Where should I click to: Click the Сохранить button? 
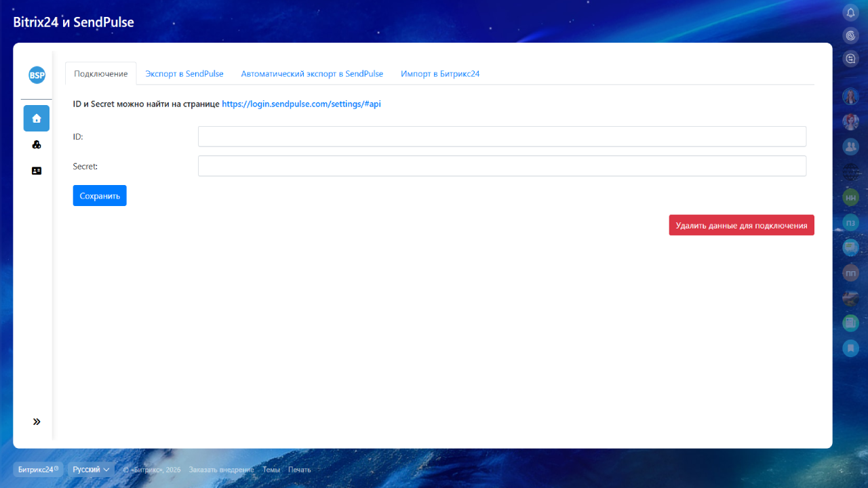pos(100,196)
